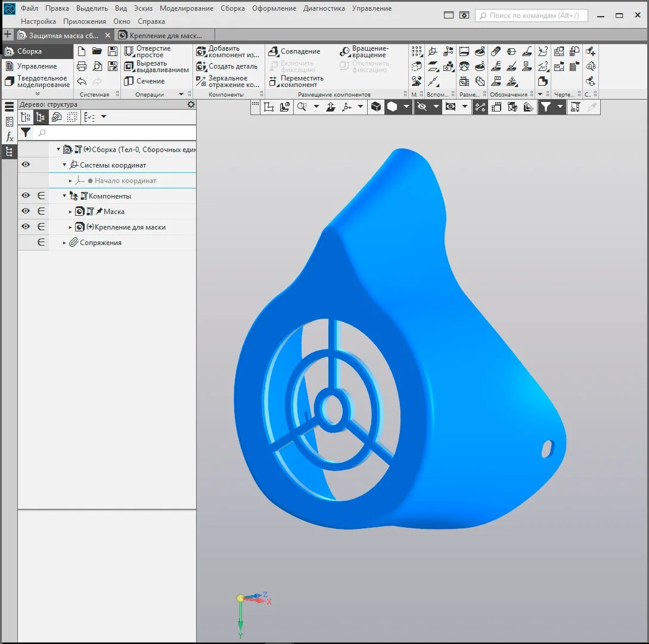Select the Управление toolbar set

pos(36,66)
